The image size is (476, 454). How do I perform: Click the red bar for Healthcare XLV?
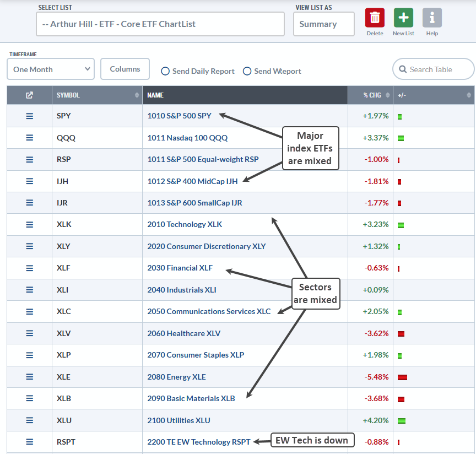click(x=401, y=334)
